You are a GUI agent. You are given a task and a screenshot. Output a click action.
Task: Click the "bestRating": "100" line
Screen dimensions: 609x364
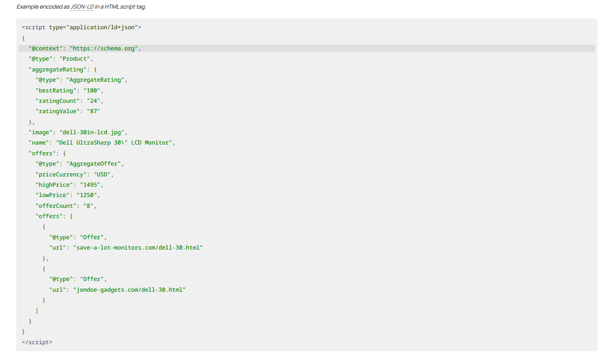tap(69, 91)
